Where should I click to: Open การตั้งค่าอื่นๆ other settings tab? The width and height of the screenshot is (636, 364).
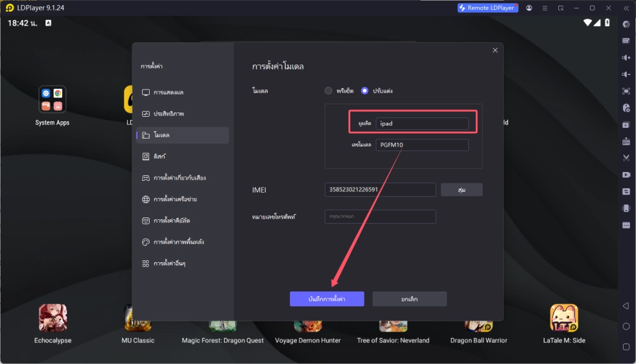click(x=183, y=263)
